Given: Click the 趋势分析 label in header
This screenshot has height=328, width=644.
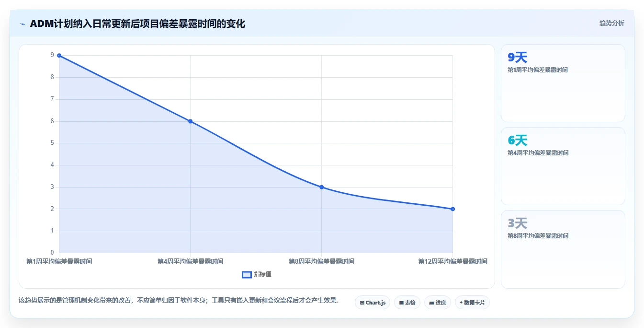Looking at the screenshot, I should [611, 23].
